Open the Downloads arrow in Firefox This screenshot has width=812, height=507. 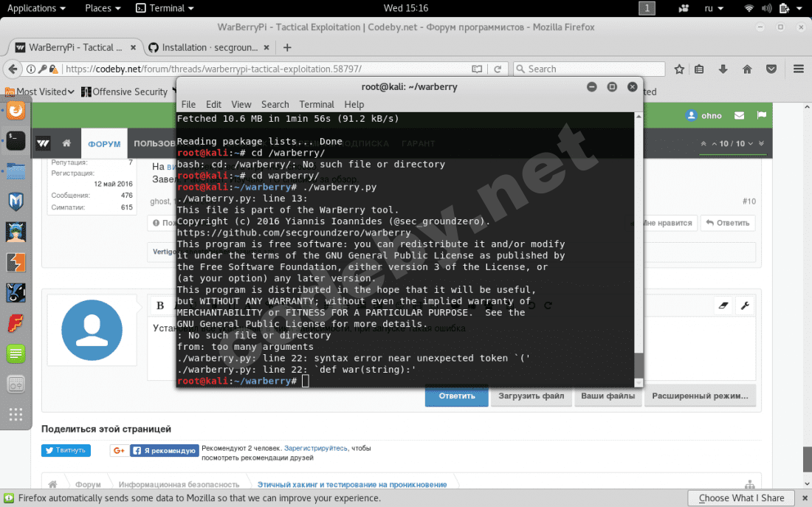[723, 69]
